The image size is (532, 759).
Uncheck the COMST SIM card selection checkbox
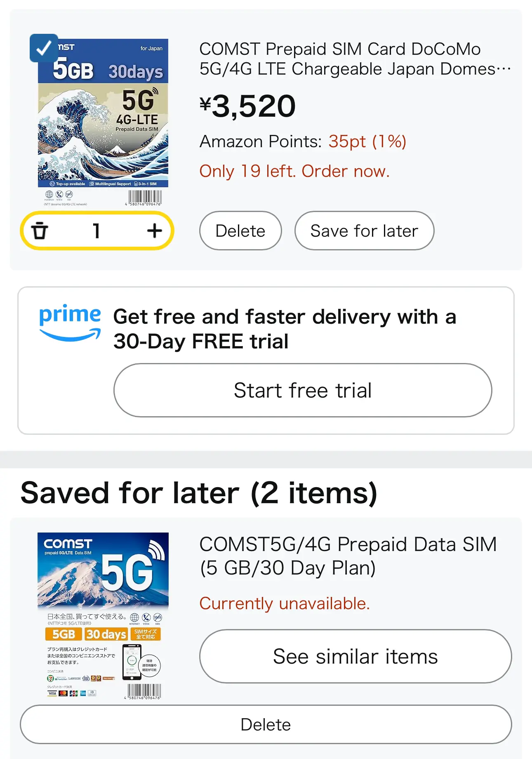(x=44, y=48)
